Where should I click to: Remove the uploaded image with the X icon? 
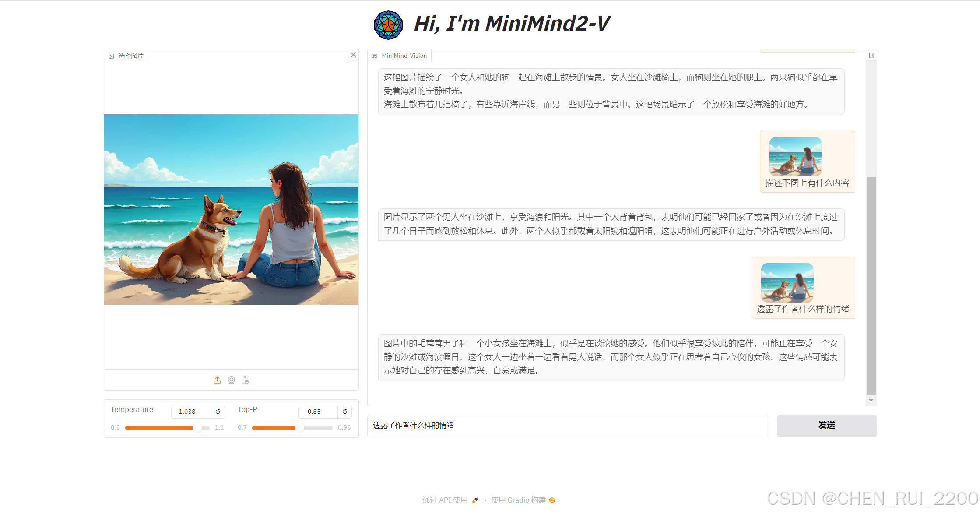(x=353, y=55)
